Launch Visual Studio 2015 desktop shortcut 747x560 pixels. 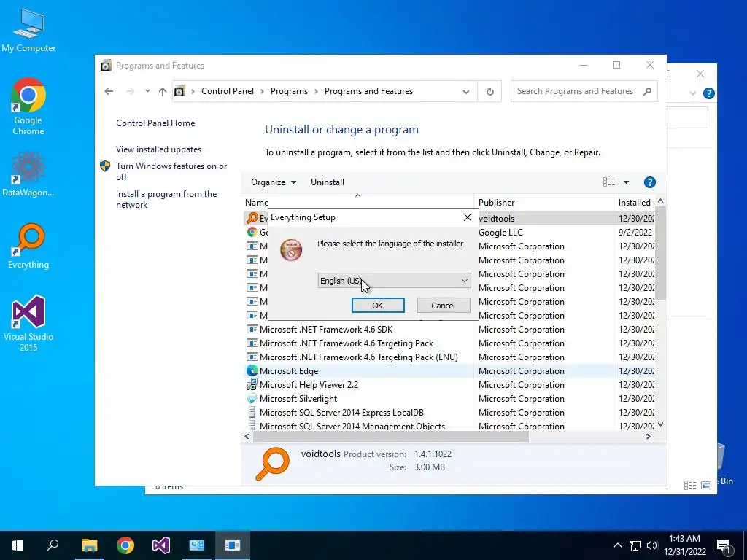pos(28,323)
